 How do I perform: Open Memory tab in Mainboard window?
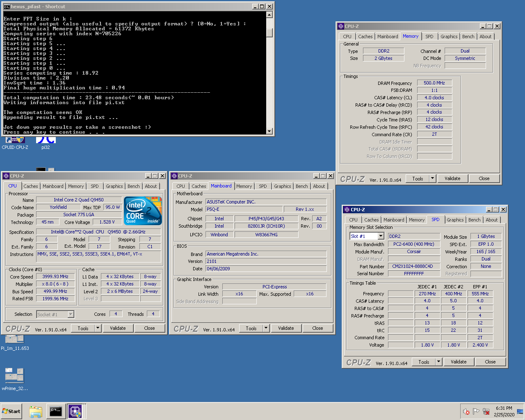pyautogui.click(x=244, y=186)
